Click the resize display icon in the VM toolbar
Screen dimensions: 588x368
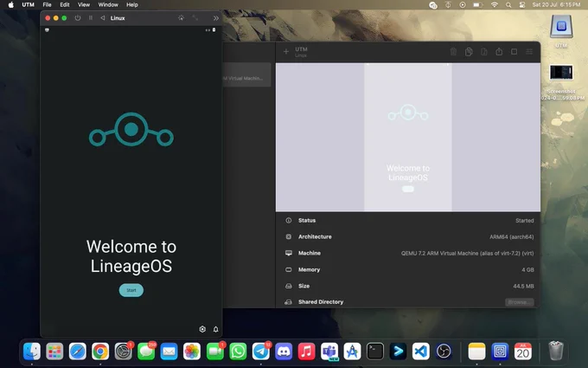pos(195,18)
